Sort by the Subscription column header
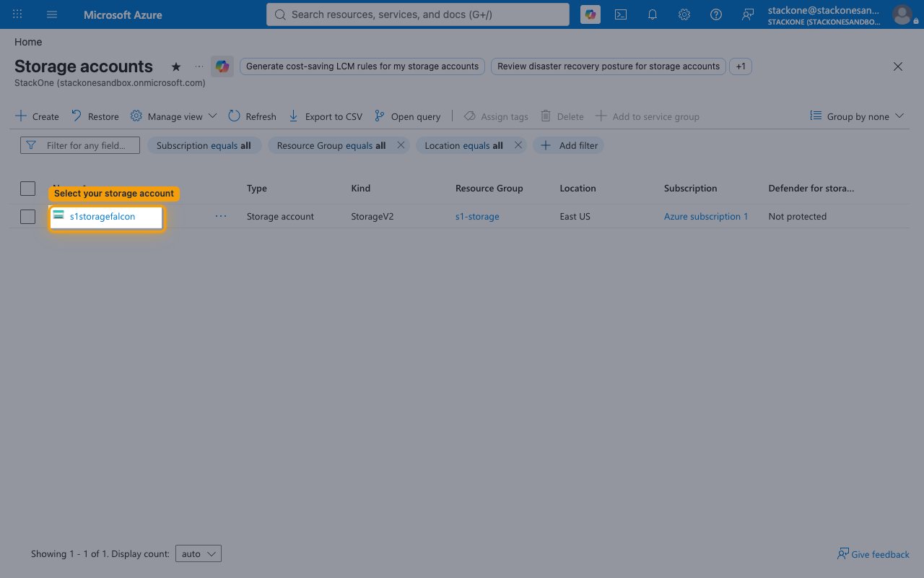 pos(691,189)
